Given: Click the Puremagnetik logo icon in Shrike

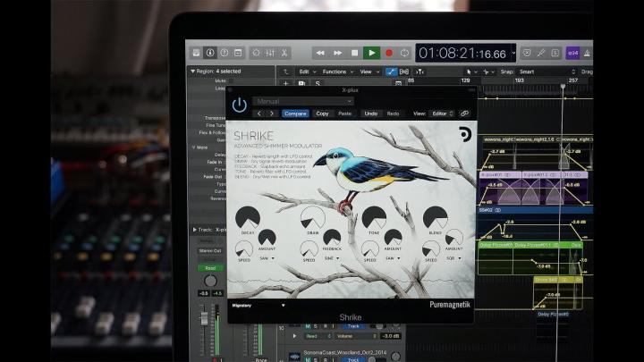Looking at the screenshot, I should [465, 135].
